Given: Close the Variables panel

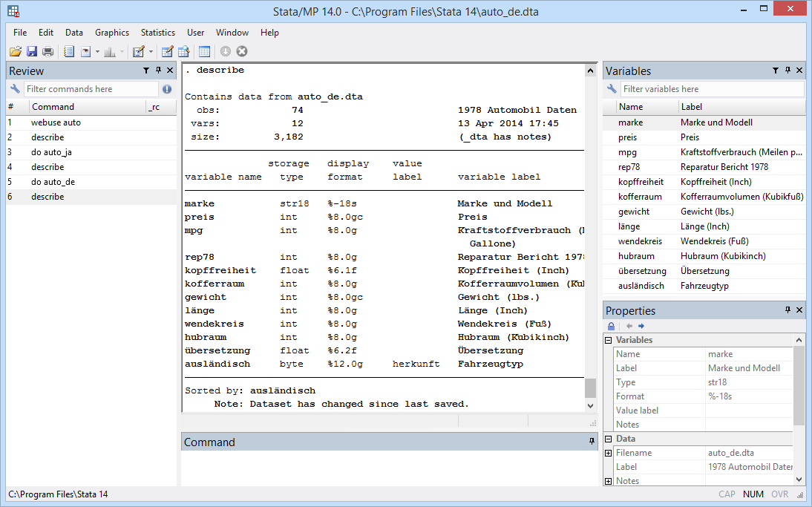Looking at the screenshot, I should click(x=799, y=71).
